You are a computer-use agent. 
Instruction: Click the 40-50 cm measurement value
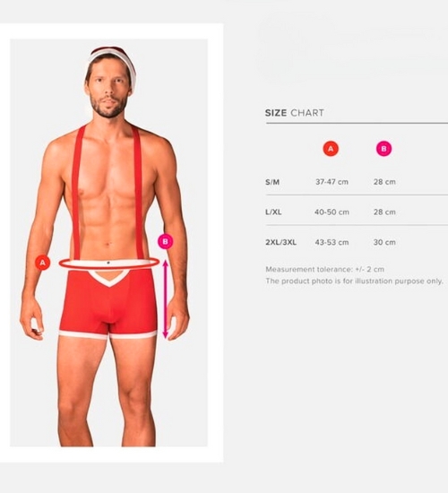tap(332, 212)
